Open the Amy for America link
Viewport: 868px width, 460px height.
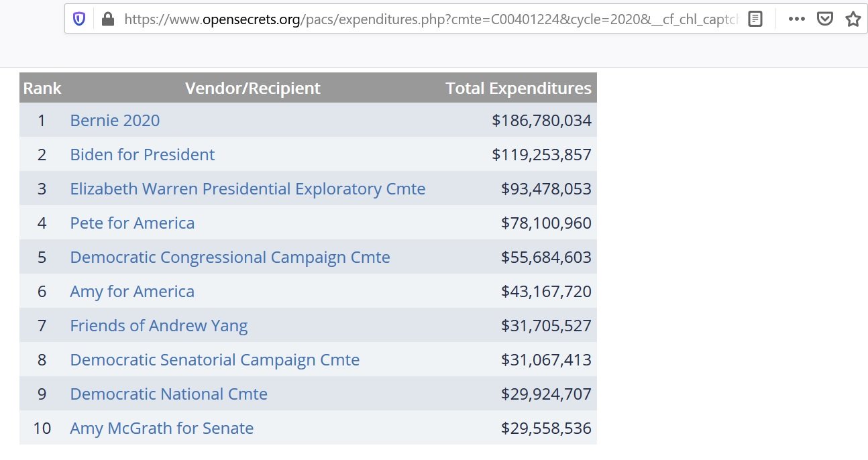(x=132, y=292)
